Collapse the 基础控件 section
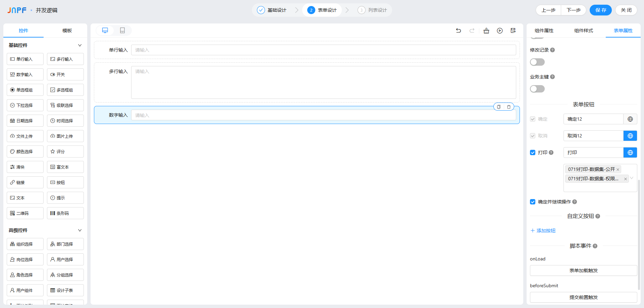The image size is (644, 308). pos(80,45)
